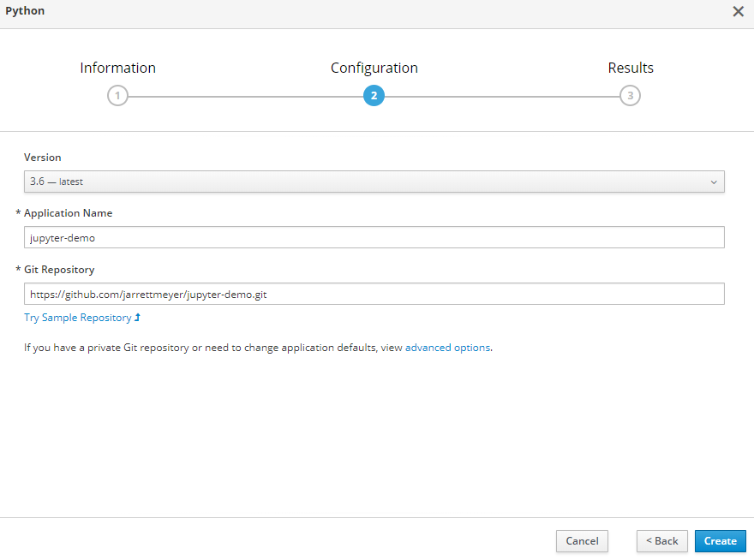Focus the Git Repository URL field
754x560 pixels.
pos(374,294)
